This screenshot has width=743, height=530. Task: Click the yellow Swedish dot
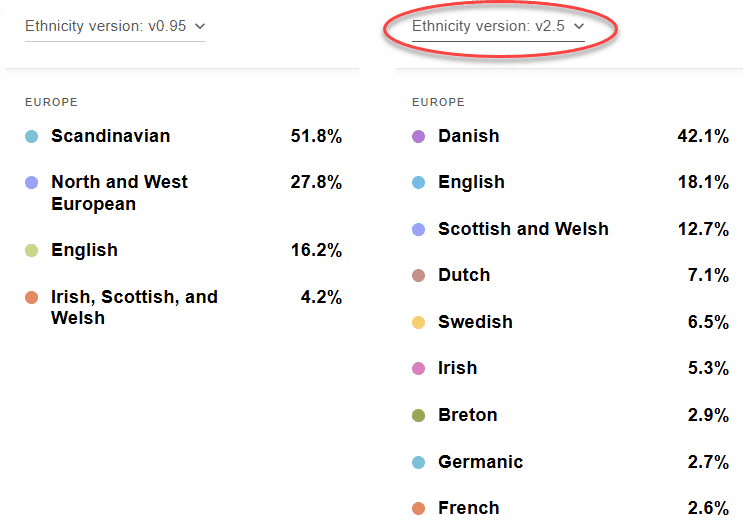[418, 322]
